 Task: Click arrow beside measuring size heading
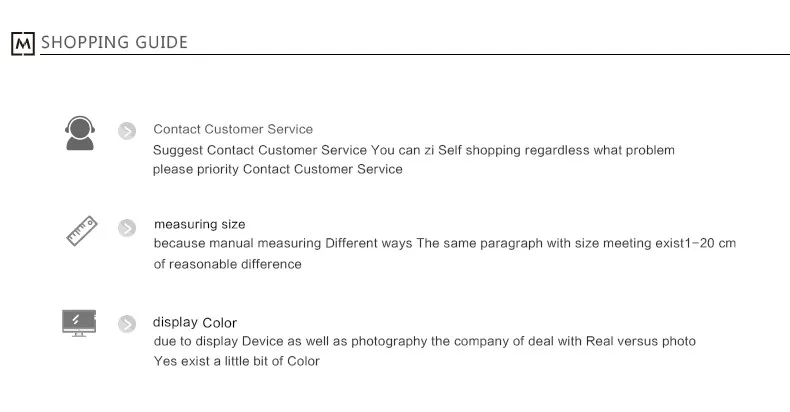[x=127, y=228]
